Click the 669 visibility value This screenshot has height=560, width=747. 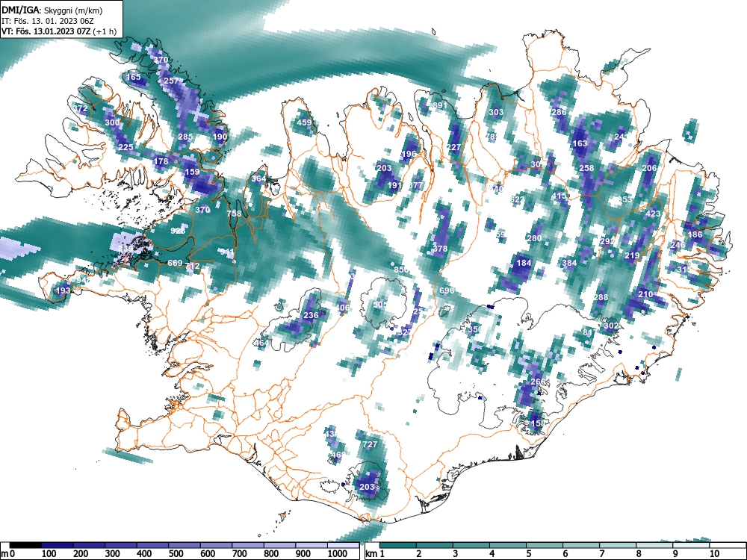[175, 263]
